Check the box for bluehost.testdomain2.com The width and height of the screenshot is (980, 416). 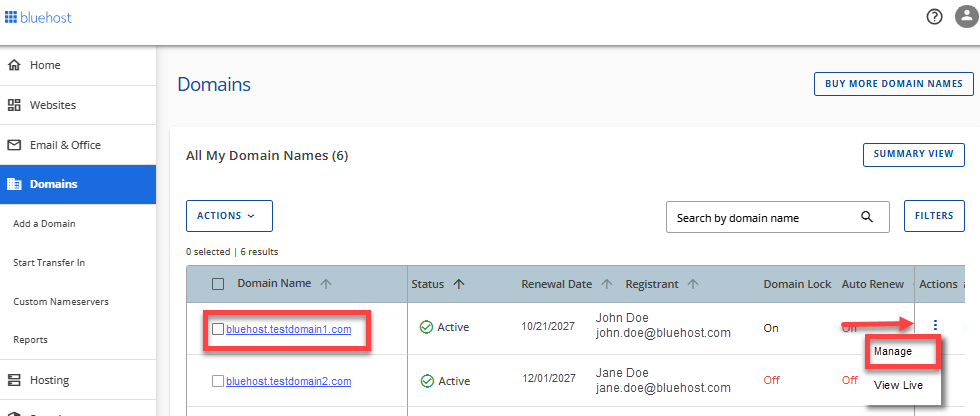point(218,381)
